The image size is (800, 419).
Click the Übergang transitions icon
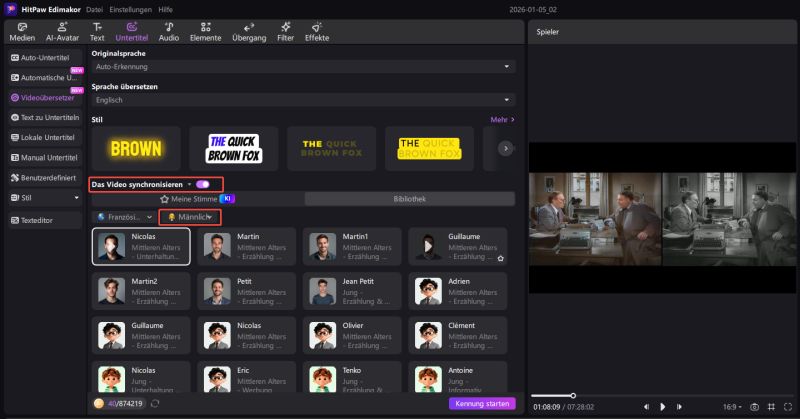(x=248, y=31)
